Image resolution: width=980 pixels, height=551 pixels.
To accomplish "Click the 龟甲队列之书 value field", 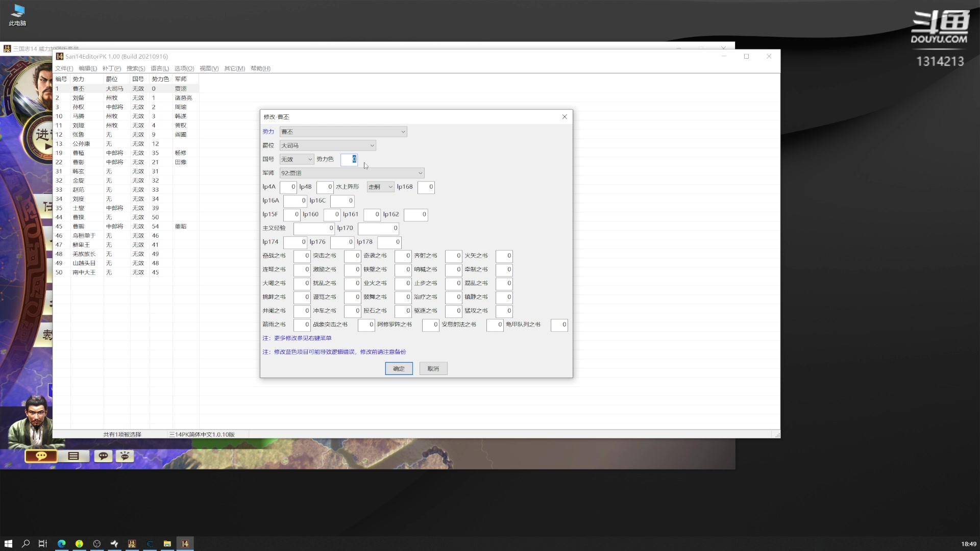I will point(559,324).
